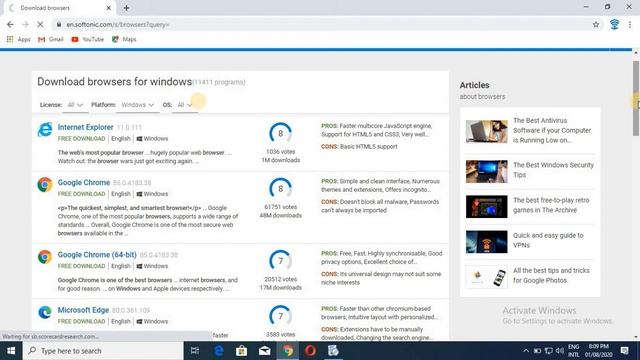Open the Maps bookmark
This screenshot has width=640, height=360.
tap(124, 39)
